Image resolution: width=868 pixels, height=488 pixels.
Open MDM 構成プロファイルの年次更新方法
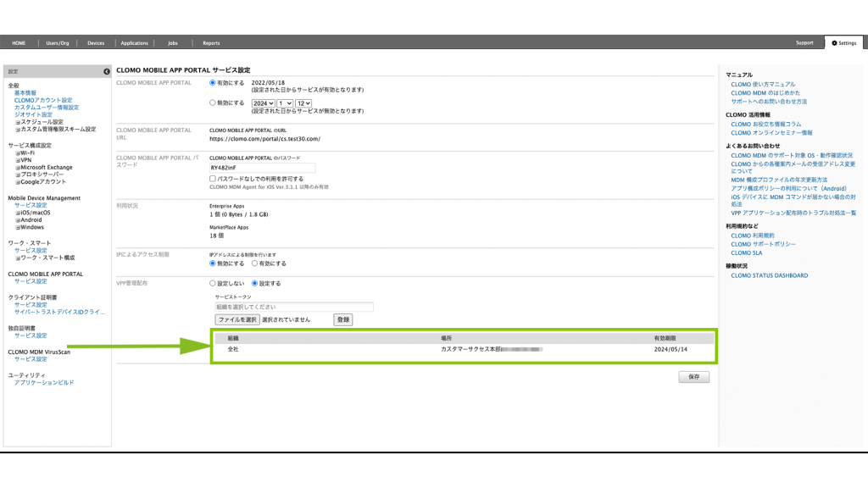[x=779, y=180]
